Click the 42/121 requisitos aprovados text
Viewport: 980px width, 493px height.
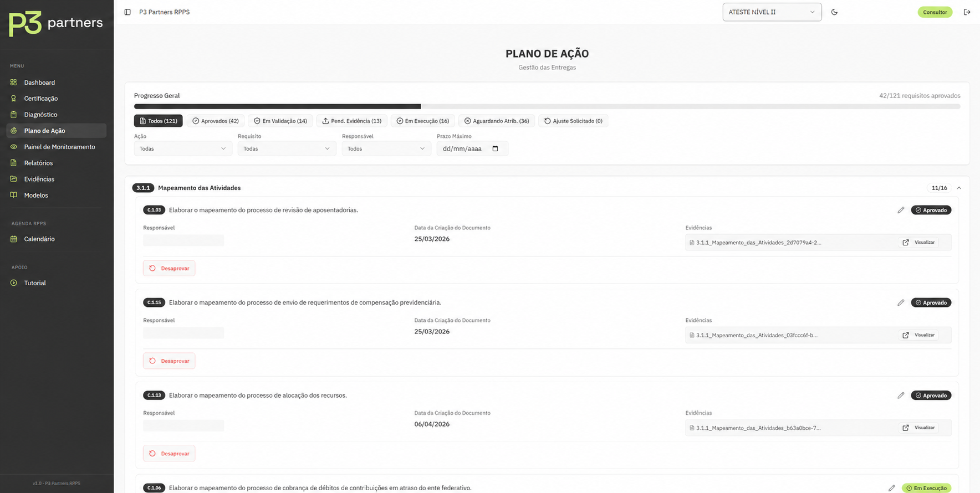tap(920, 96)
